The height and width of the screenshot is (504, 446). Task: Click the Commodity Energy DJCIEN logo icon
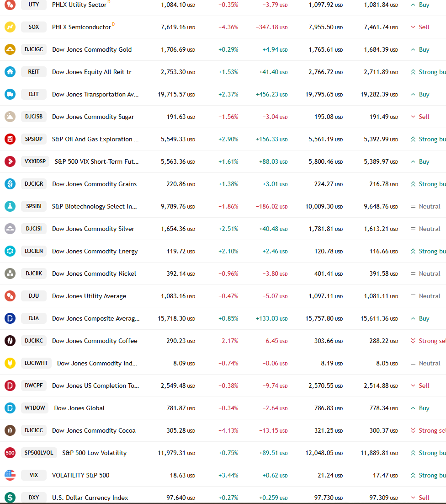[x=10, y=251]
